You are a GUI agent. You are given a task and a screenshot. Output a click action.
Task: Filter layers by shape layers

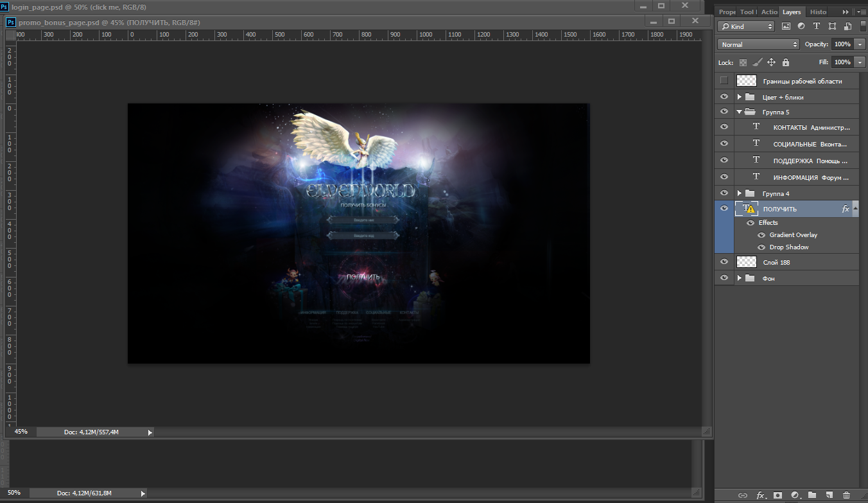tap(832, 26)
